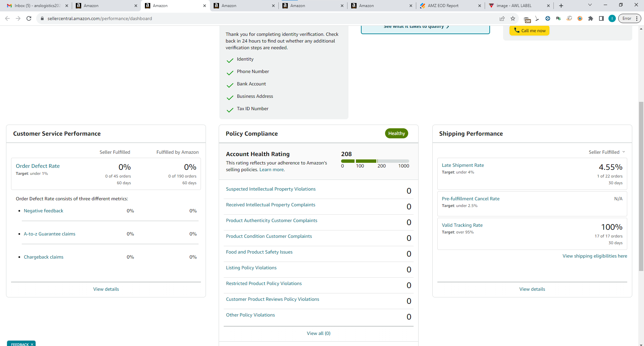Open the Chrome three-dot menu
Viewport: 644px width, 346px height.
click(637, 18)
